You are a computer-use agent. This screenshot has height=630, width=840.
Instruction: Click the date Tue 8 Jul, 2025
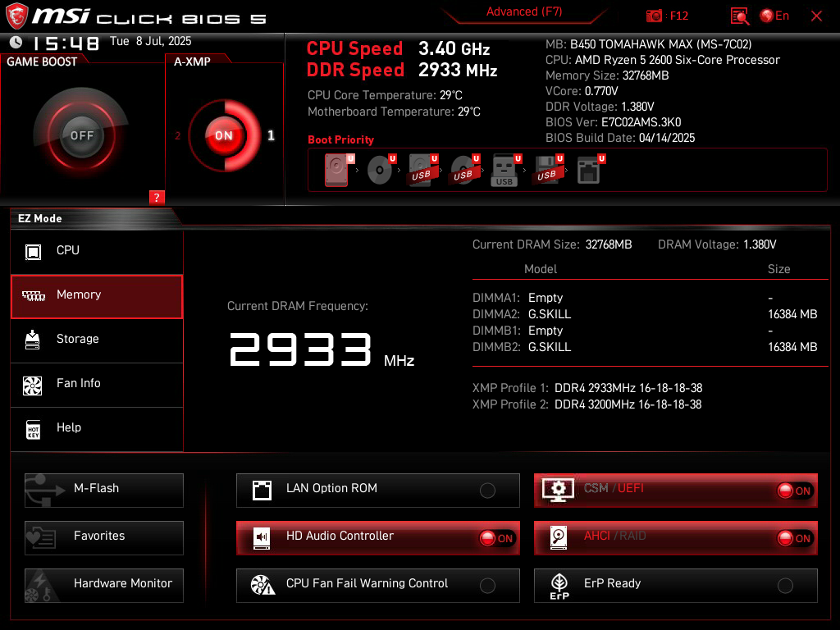pyautogui.click(x=151, y=41)
